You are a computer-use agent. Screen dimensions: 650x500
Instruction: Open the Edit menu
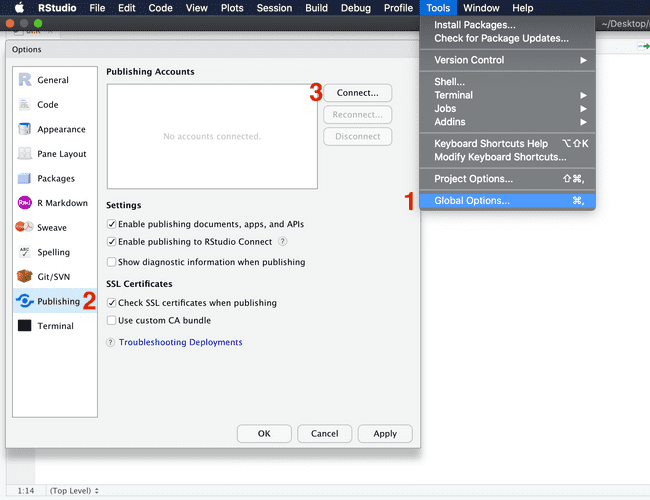click(126, 8)
